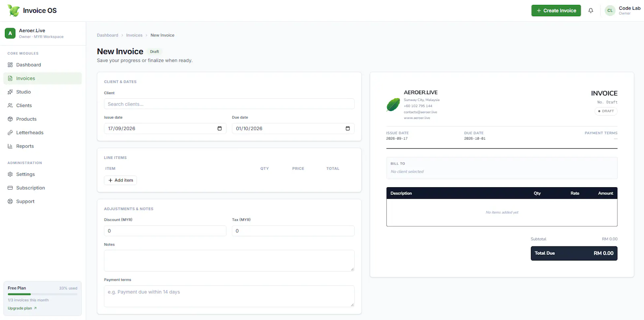Click the '1/3 invoices this month' text
Image resolution: width=644 pixels, height=320 pixels.
(x=28, y=300)
